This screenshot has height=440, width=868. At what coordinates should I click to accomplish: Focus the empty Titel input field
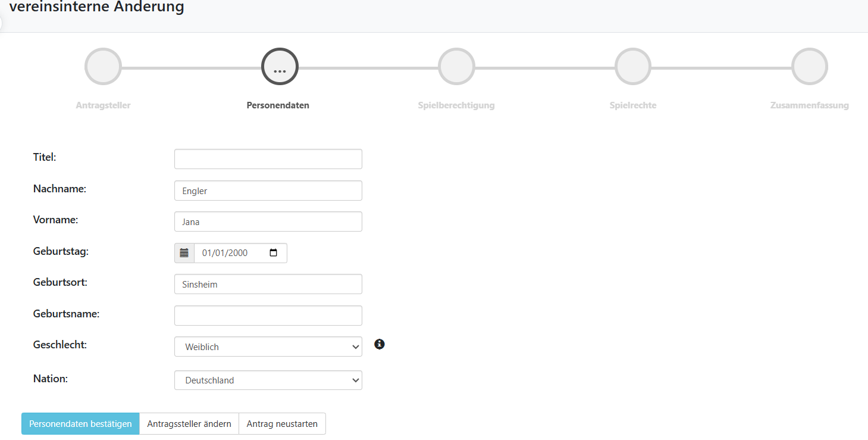pos(268,159)
